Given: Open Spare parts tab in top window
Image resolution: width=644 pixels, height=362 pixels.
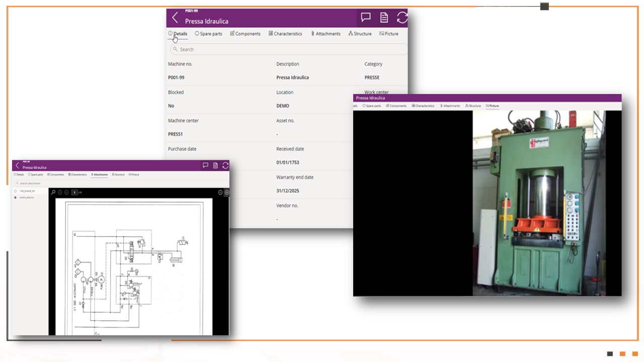Looking at the screenshot, I should point(208,34).
